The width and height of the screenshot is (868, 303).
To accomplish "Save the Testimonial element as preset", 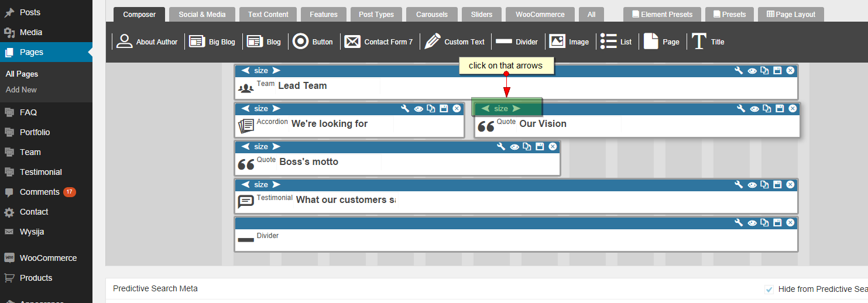I will 777,185.
